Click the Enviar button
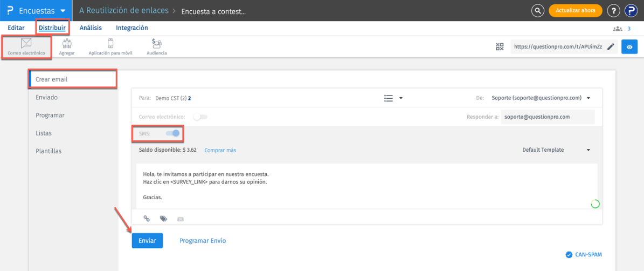Screen dimensions: 644x271 pos(147,241)
